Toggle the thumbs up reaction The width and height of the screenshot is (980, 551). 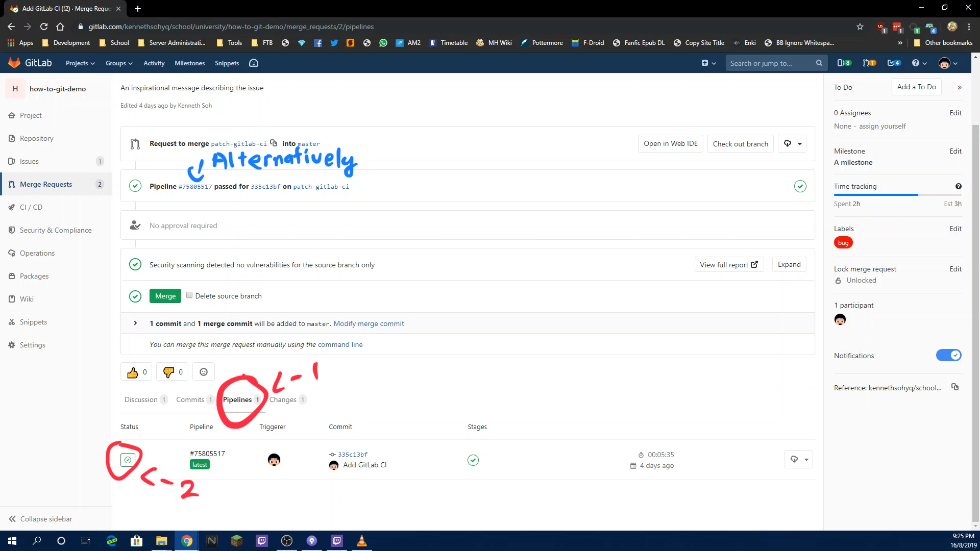tap(136, 371)
